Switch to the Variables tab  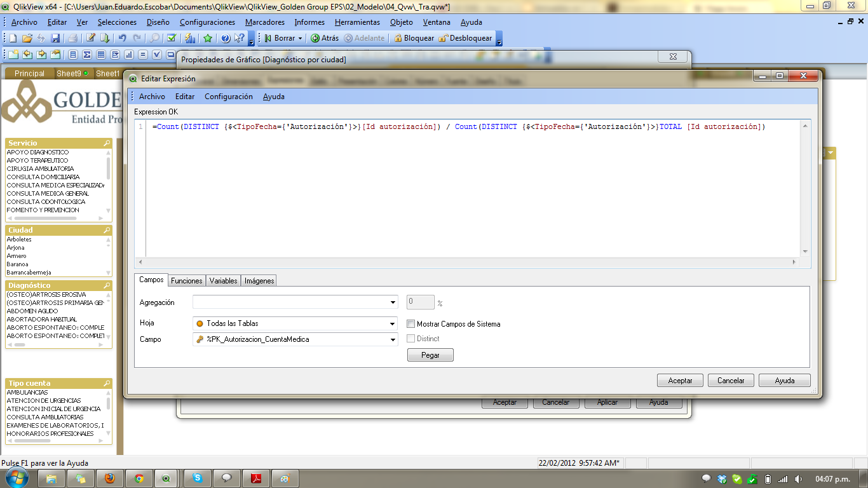coord(223,281)
